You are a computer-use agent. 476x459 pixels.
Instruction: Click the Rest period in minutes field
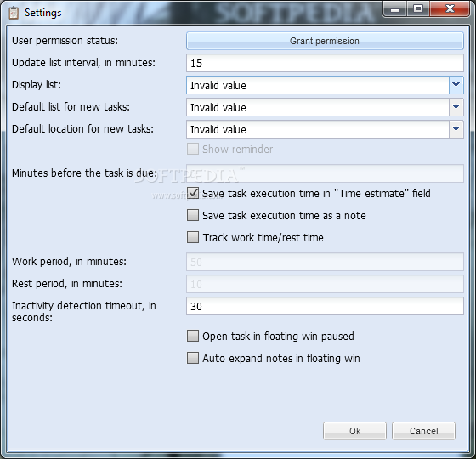point(325,284)
